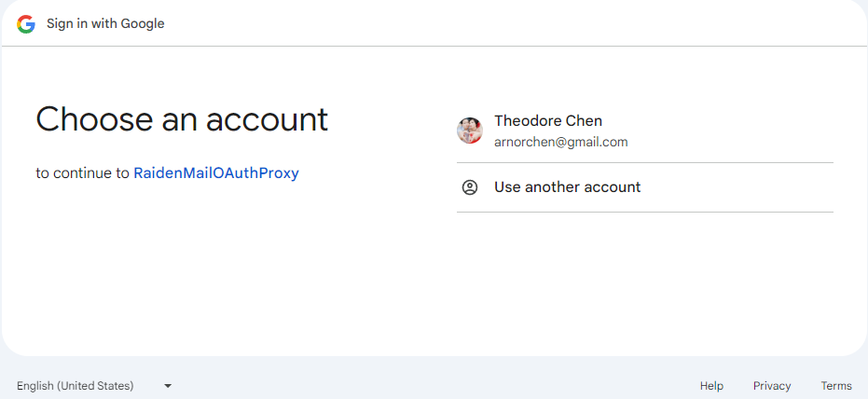Image resolution: width=868 pixels, height=399 pixels.
Task: Open the Privacy link in the footer
Action: click(x=772, y=386)
